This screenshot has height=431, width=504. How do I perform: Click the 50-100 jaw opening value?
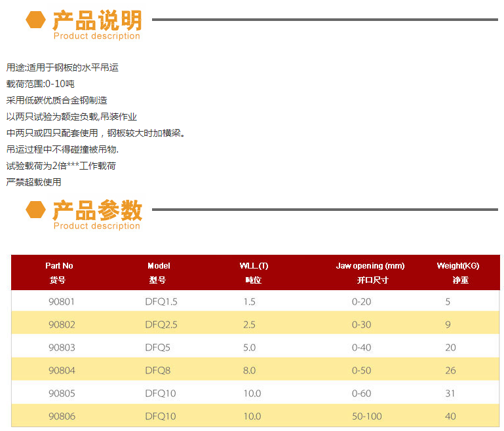367,417
